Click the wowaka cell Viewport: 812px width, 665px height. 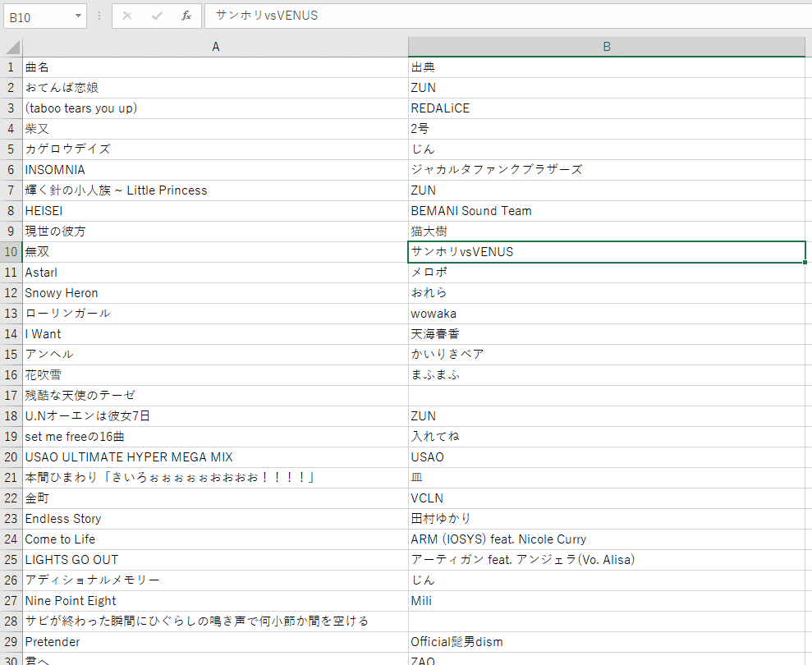click(x=607, y=314)
